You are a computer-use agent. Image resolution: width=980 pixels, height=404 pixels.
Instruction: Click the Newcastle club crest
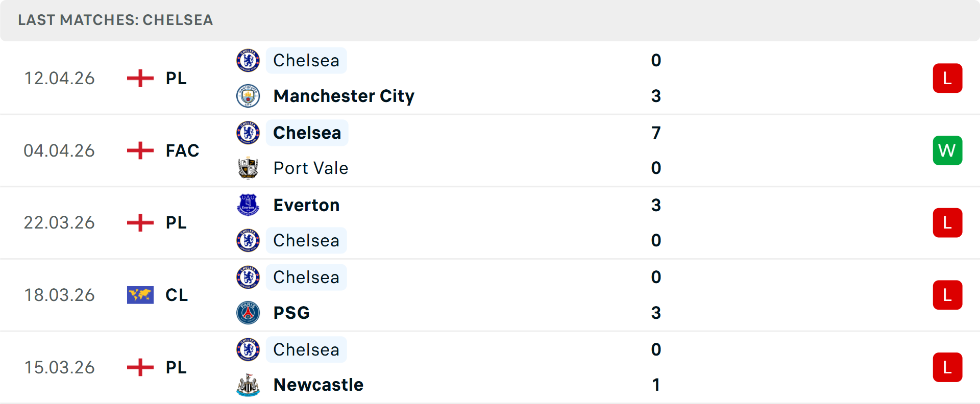248,385
